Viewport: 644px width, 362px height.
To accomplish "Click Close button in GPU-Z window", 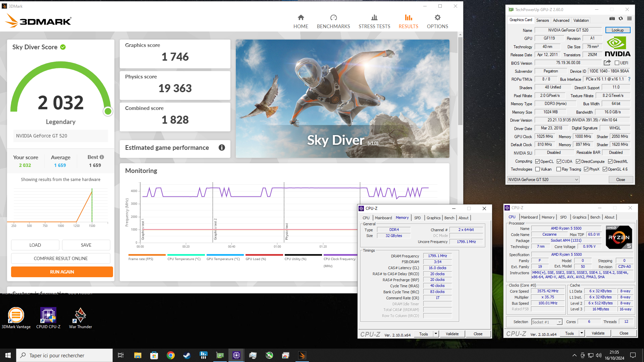I will point(621,180).
